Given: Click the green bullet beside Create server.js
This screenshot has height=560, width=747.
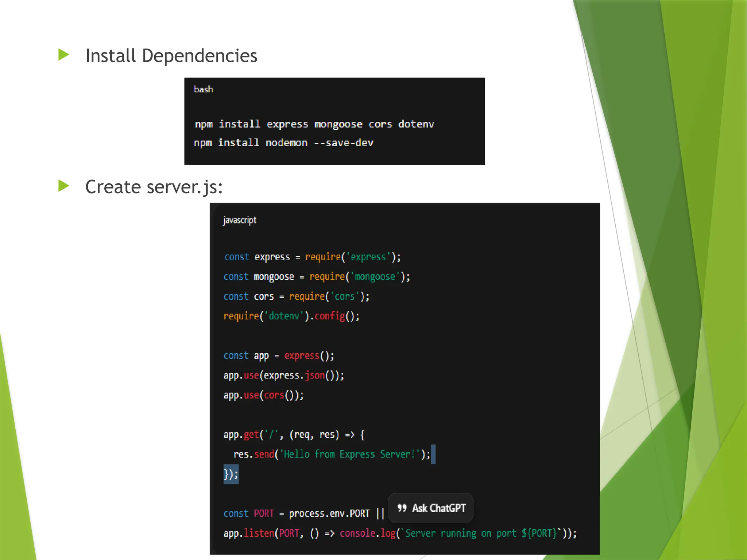Looking at the screenshot, I should 64,186.
